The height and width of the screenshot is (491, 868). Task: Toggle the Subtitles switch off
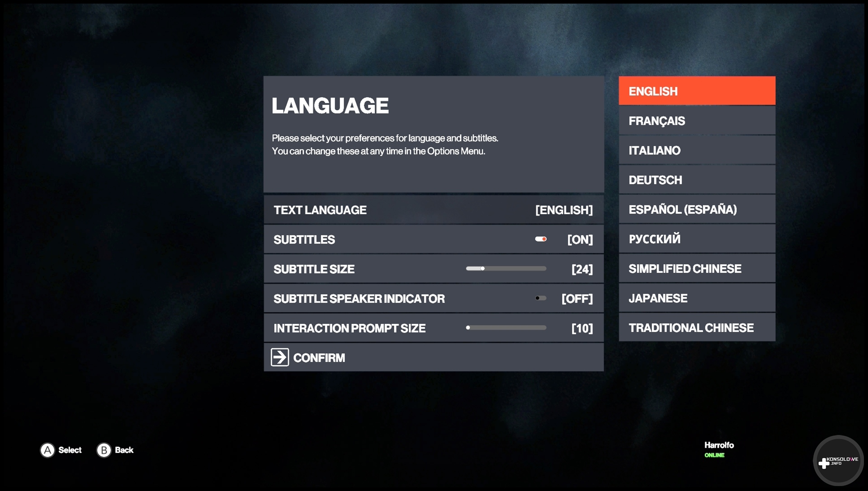(541, 239)
